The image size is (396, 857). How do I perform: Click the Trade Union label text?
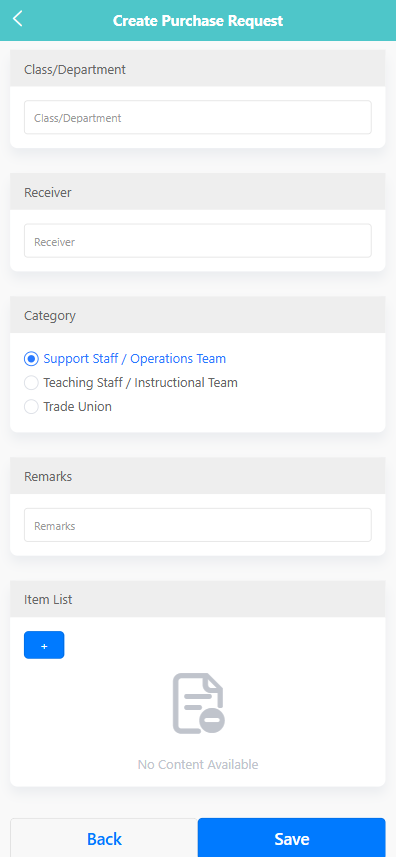[x=78, y=407]
